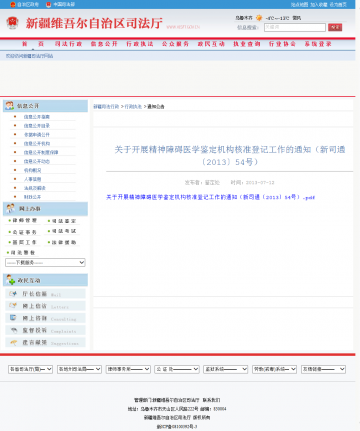
Task: Click the 监督投诉 complaints icon
Action: tap(14, 330)
